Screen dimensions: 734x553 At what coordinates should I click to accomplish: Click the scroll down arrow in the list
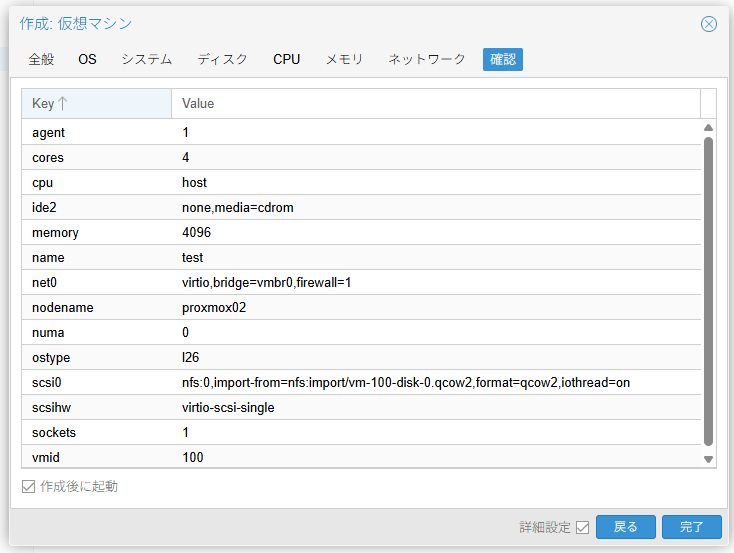[708, 459]
